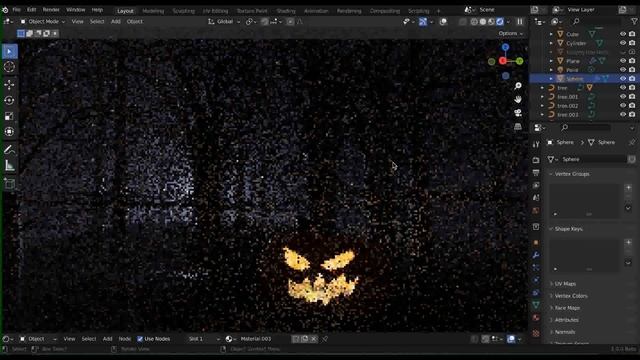This screenshot has height=360, width=640.
Task: Open the Particles properties tab
Action: click(x=536, y=268)
